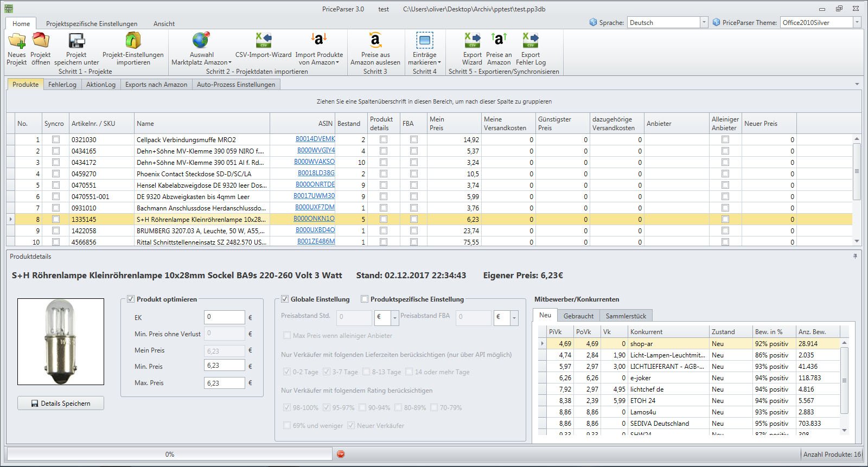Image resolution: width=868 pixels, height=467 pixels.
Task: Launch the CSV-Import-Wizard
Action: click(x=264, y=41)
